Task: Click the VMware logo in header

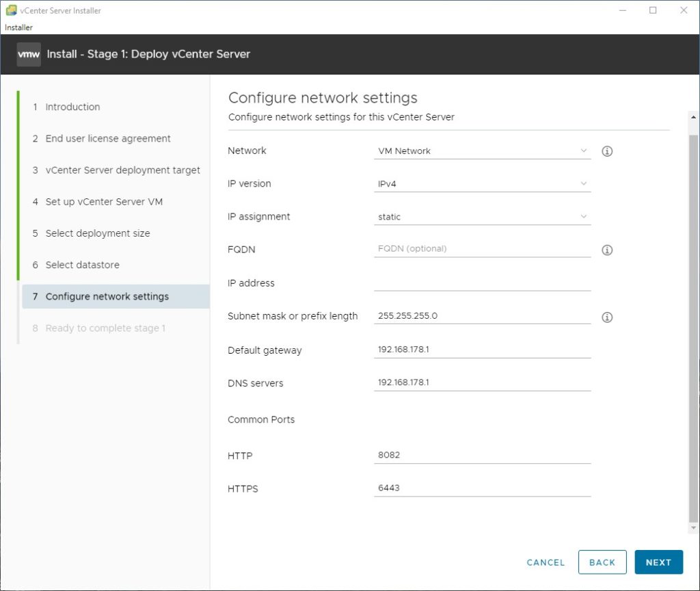Action: pos(29,55)
